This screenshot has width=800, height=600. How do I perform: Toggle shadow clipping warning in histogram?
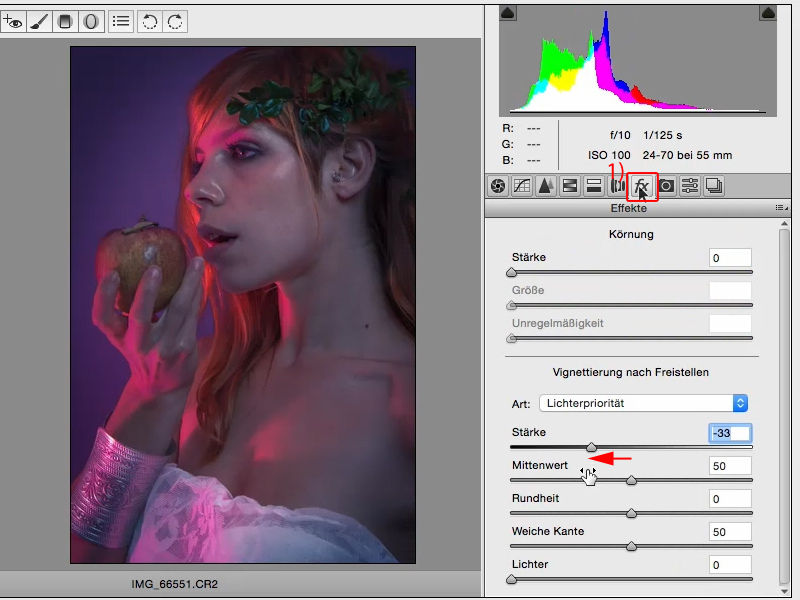coord(506,12)
